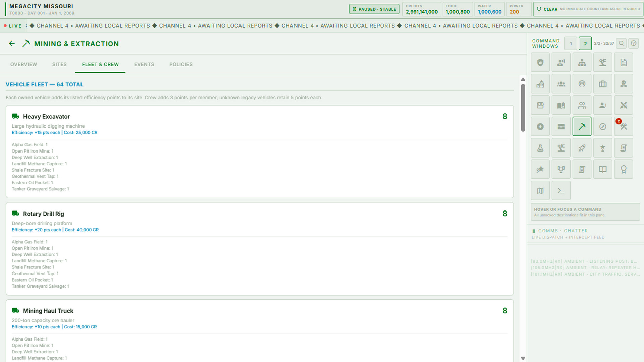The height and width of the screenshot is (362, 644).
Task: Open the skull and crossbones command
Action: (x=623, y=84)
